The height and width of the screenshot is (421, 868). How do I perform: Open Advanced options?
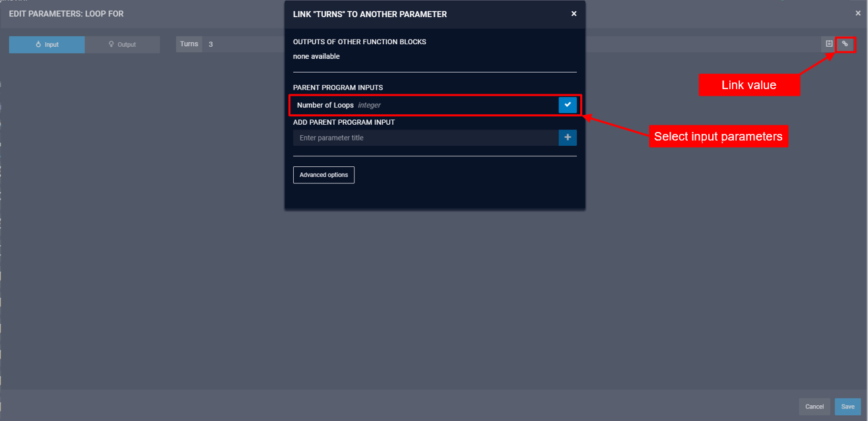323,175
